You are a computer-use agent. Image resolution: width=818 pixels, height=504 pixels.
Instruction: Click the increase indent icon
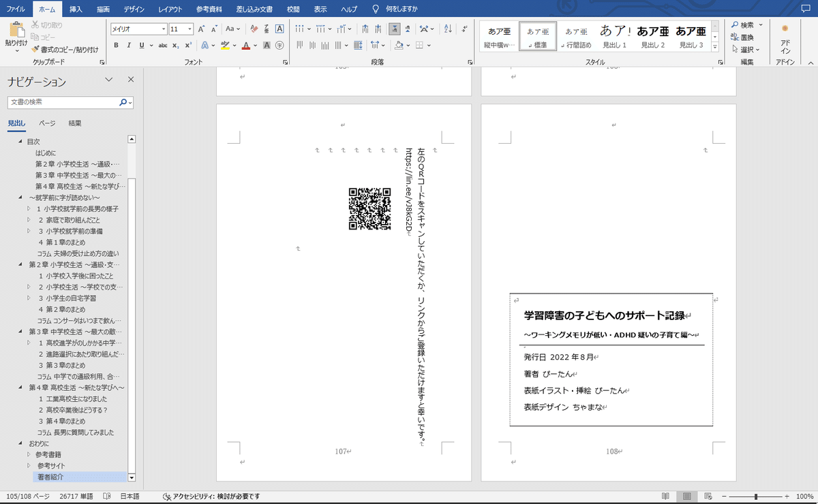[x=380, y=29]
